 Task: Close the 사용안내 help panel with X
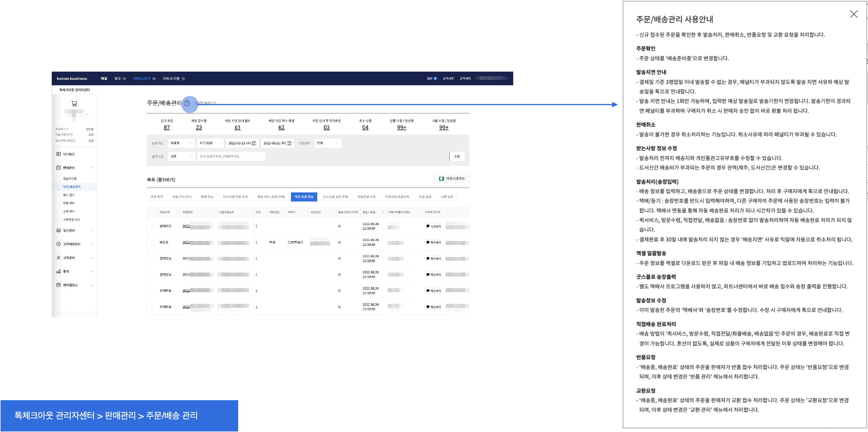854,14
